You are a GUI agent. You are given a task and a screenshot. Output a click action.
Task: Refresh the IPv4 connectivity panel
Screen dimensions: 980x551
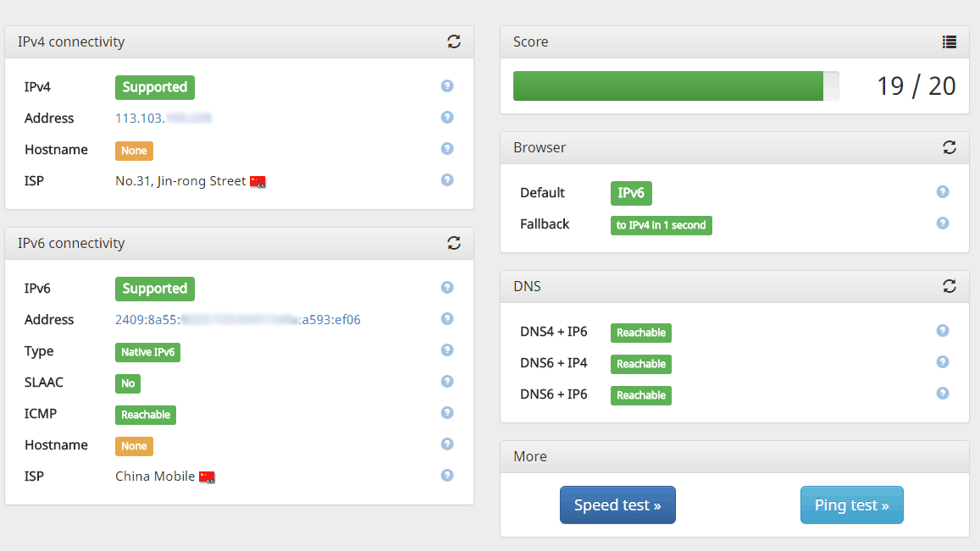(x=454, y=41)
